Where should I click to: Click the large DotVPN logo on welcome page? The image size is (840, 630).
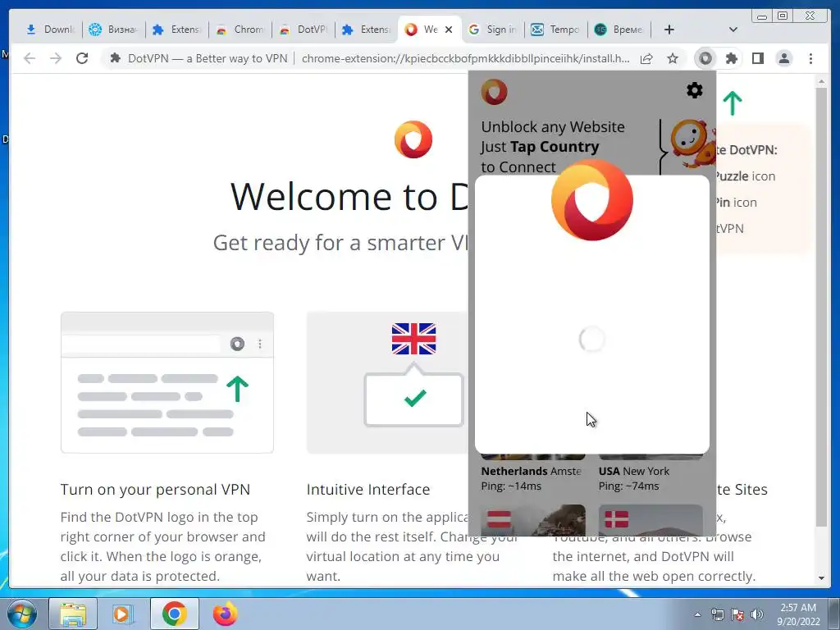(413, 139)
